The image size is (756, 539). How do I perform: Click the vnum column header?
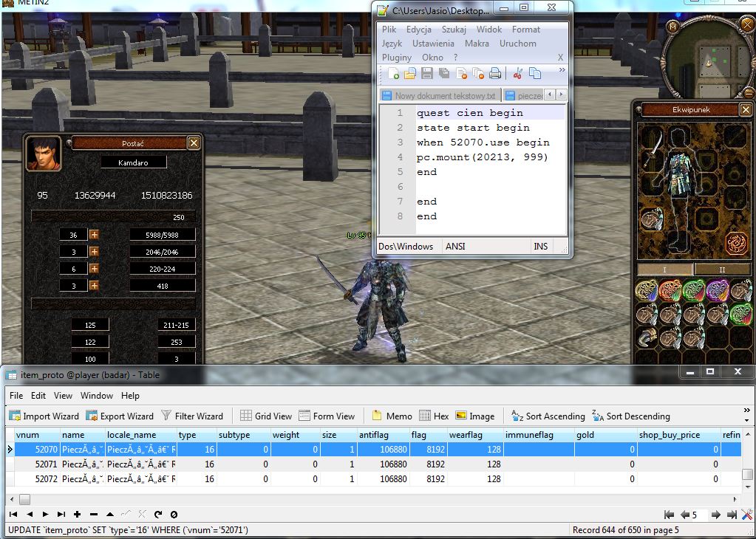pyautogui.click(x=37, y=435)
